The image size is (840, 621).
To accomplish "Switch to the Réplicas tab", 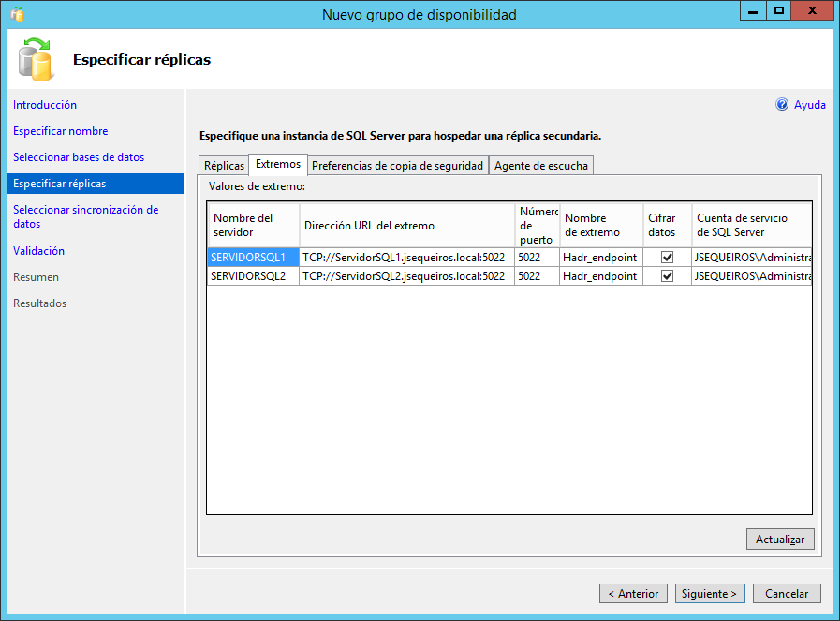I will click(x=223, y=164).
